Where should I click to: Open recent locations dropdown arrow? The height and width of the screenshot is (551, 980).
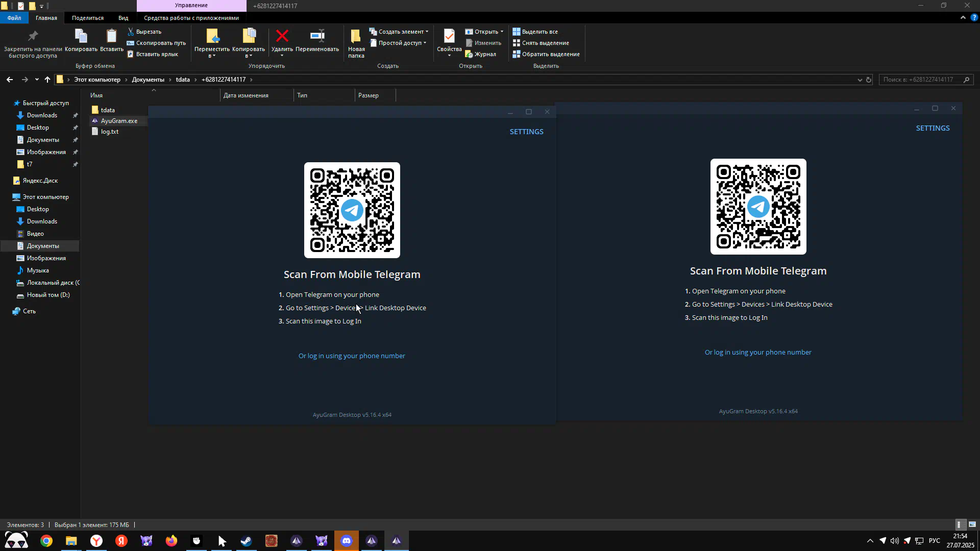tap(37, 80)
